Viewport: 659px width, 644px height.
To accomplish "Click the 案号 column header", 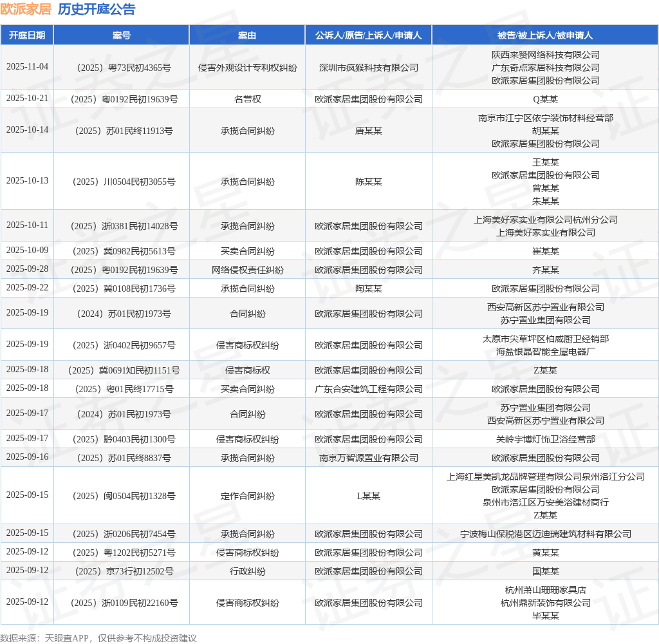I will pyautogui.click(x=122, y=35).
